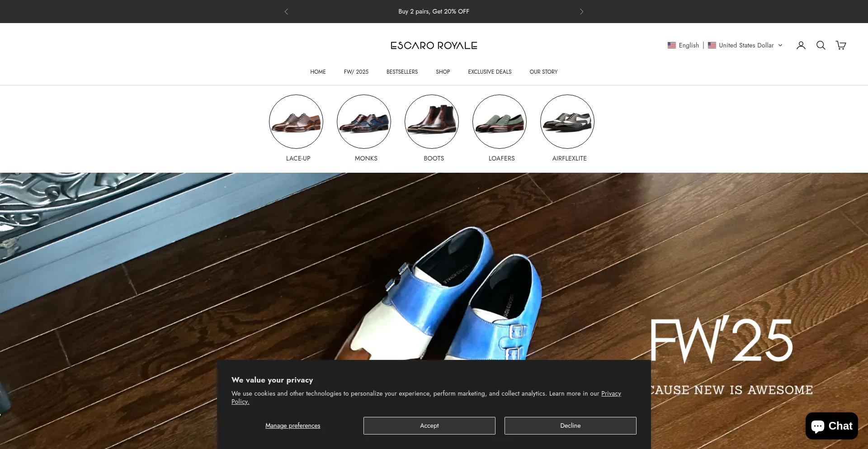Click the Escaro Royale logo
This screenshot has height=449, width=868.
(434, 46)
